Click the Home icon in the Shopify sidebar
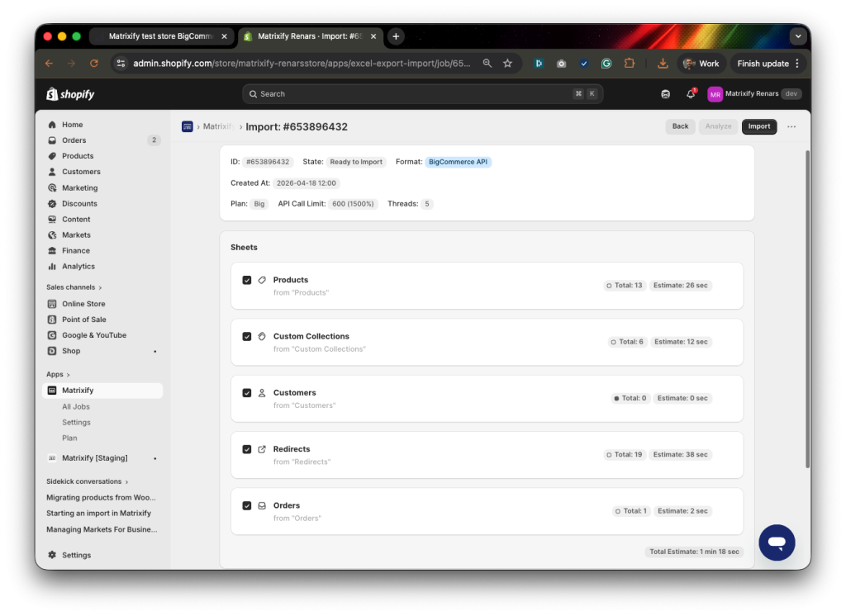 coord(52,124)
